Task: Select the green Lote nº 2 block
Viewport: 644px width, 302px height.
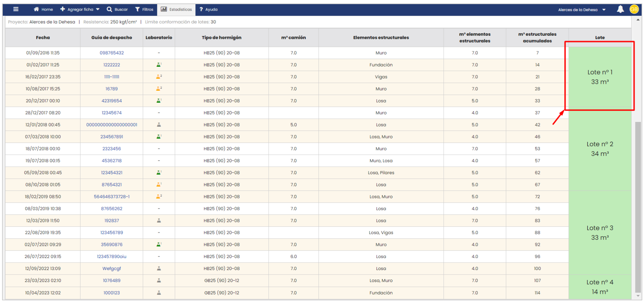Action: 600,149
